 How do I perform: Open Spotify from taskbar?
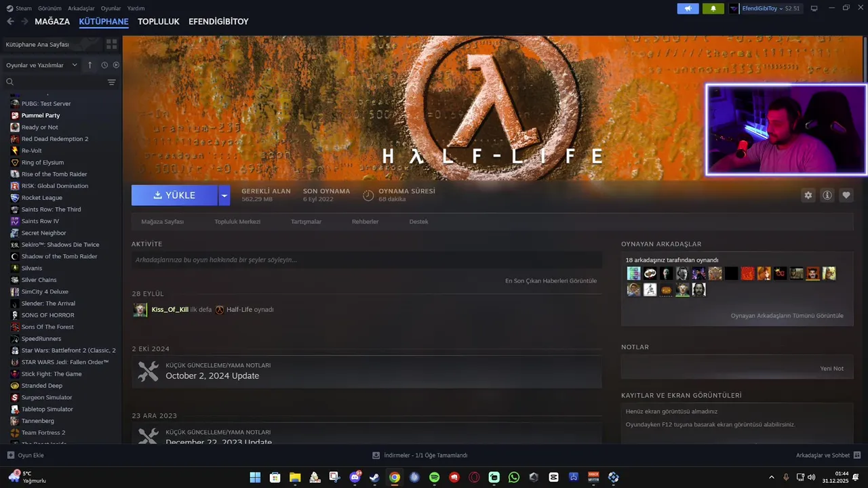[x=434, y=477]
